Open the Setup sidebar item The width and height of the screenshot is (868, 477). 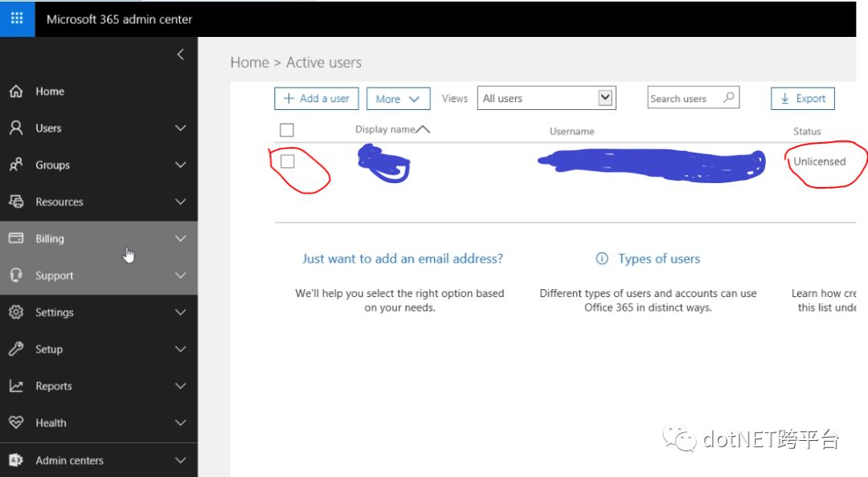(99, 349)
